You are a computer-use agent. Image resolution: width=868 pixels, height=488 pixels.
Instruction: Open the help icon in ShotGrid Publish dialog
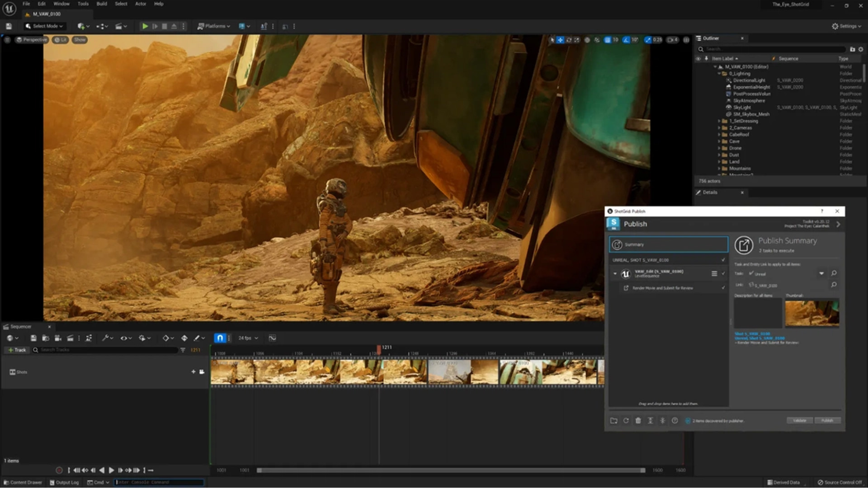(x=821, y=211)
